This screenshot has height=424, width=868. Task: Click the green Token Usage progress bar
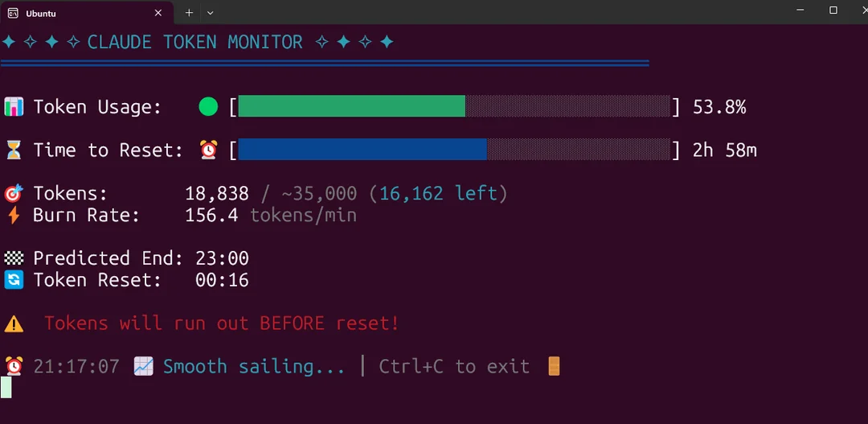pyautogui.click(x=351, y=106)
